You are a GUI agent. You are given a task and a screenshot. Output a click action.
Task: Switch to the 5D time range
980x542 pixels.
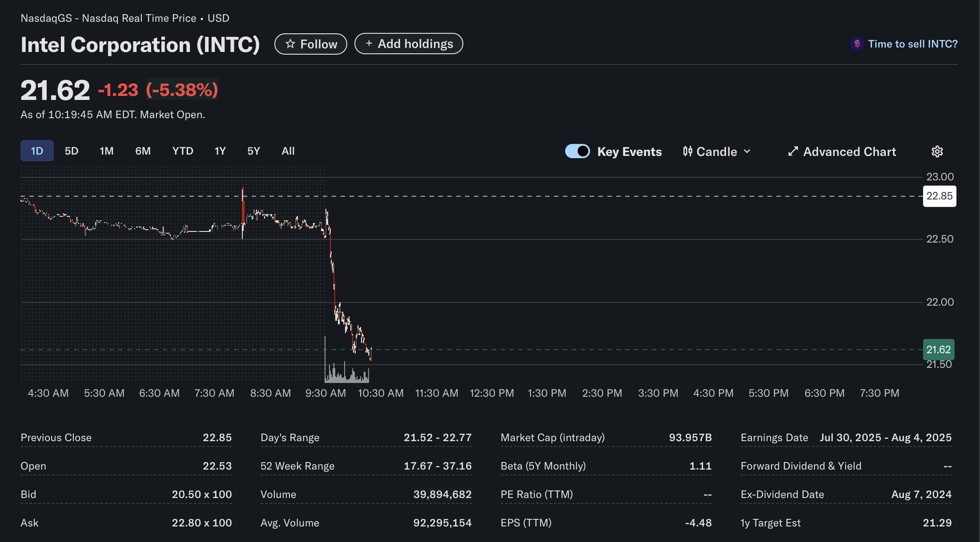point(71,151)
